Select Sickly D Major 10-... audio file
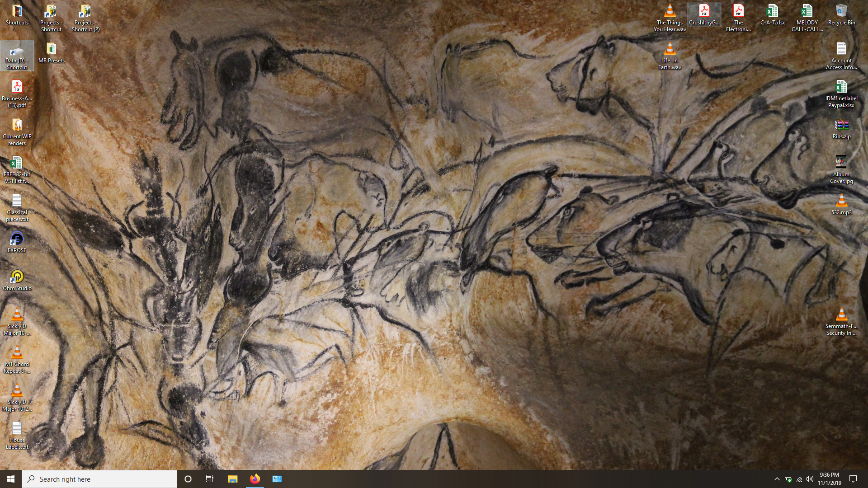The width and height of the screenshot is (868, 488). (17, 322)
